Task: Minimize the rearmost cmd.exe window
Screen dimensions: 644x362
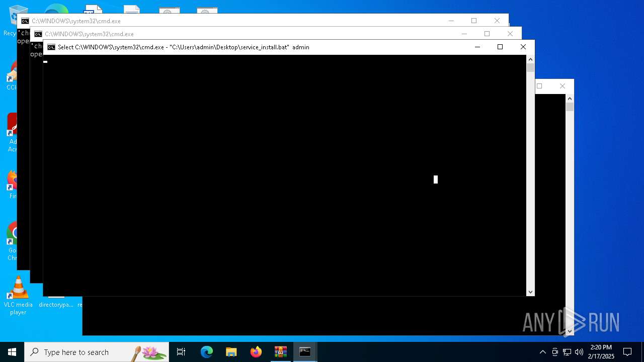Action: coord(451,21)
